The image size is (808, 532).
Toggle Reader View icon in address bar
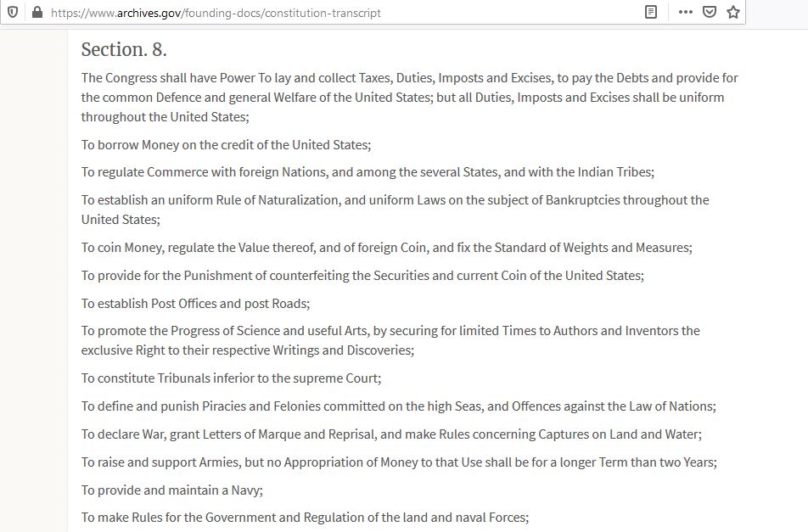651,13
